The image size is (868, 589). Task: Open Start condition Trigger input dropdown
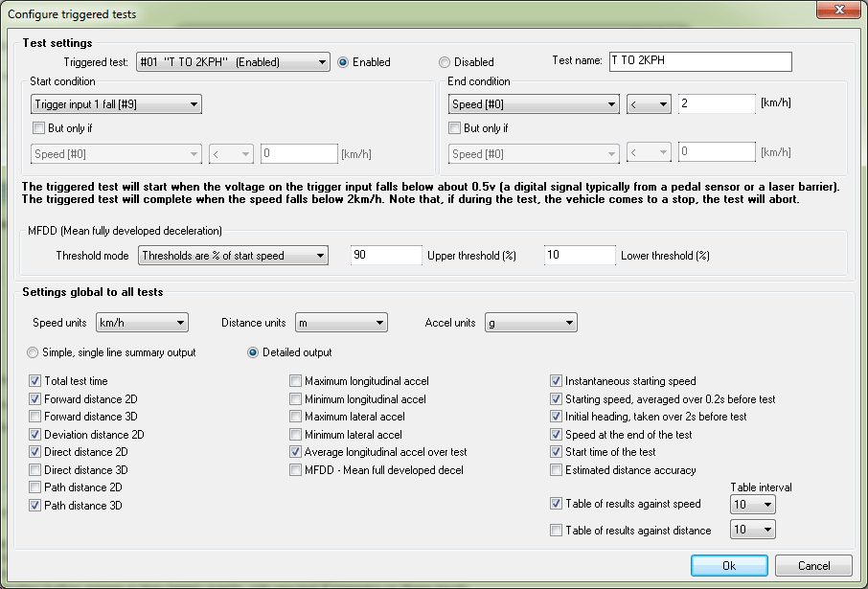click(116, 104)
